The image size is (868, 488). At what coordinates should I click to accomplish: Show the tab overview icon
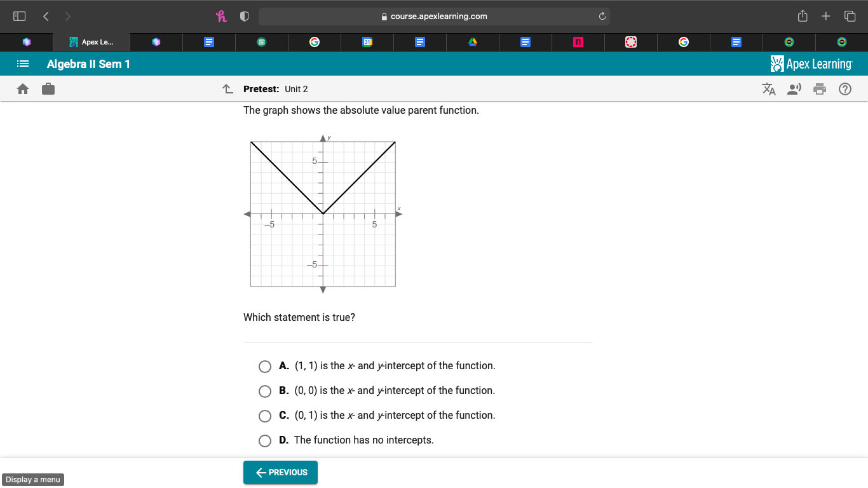tap(850, 16)
